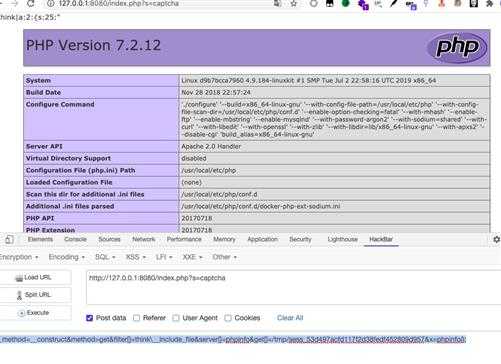Click the HackBar URL text area
Screen dimensions: 501x364
pos(293,287)
